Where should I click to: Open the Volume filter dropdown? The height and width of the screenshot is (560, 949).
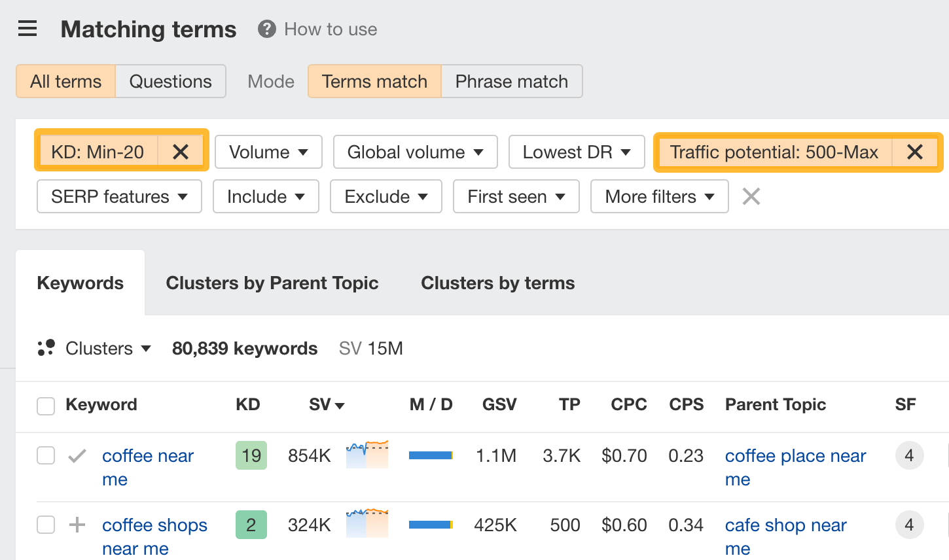(x=268, y=152)
